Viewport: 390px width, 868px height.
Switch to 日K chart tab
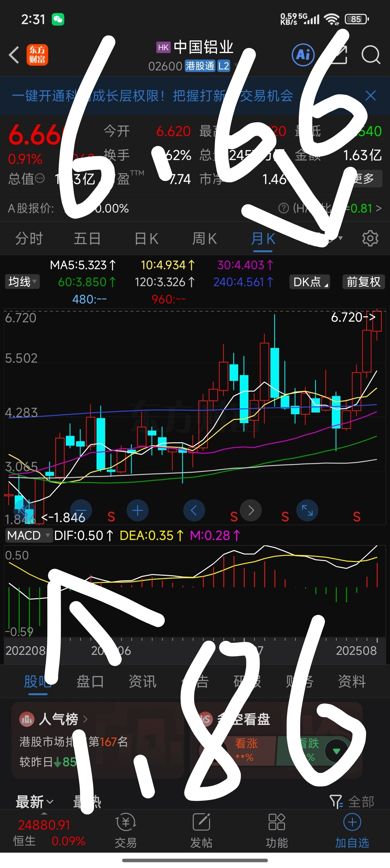click(146, 238)
